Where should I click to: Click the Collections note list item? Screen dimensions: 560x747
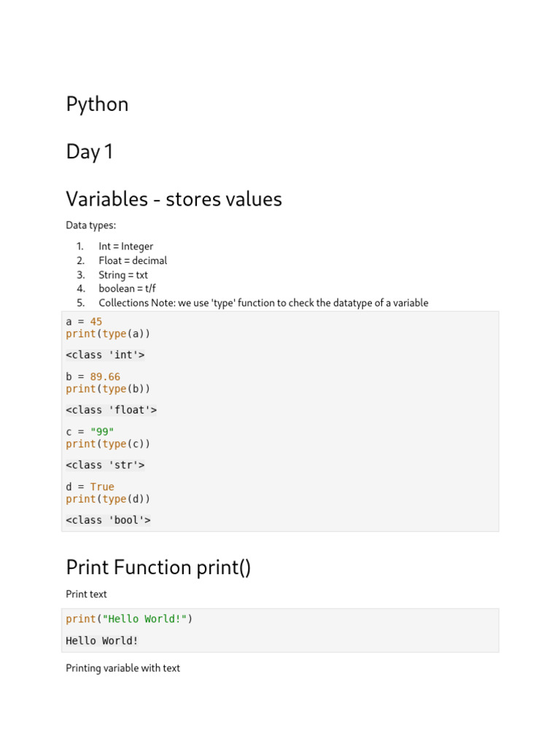263,303
